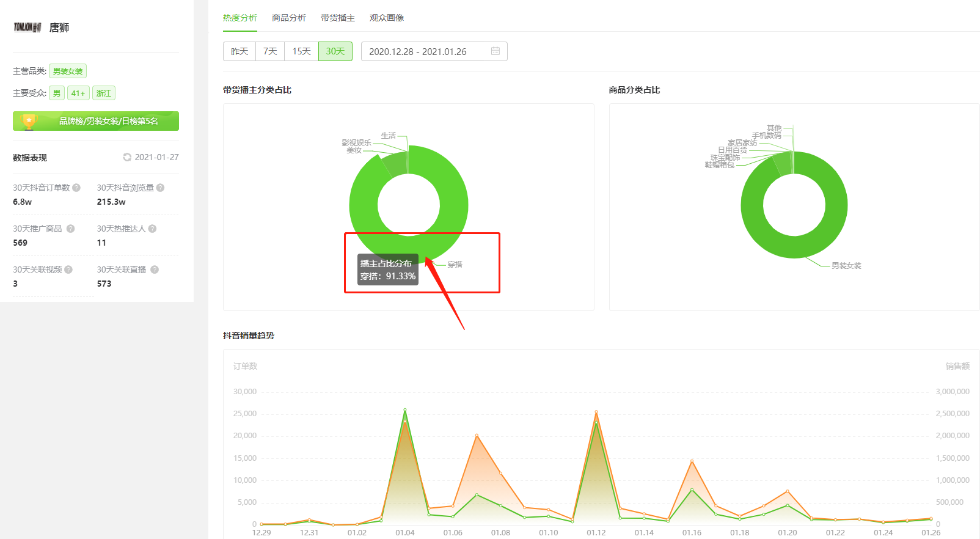Open help icon for 30天推广商品

pos(71,229)
